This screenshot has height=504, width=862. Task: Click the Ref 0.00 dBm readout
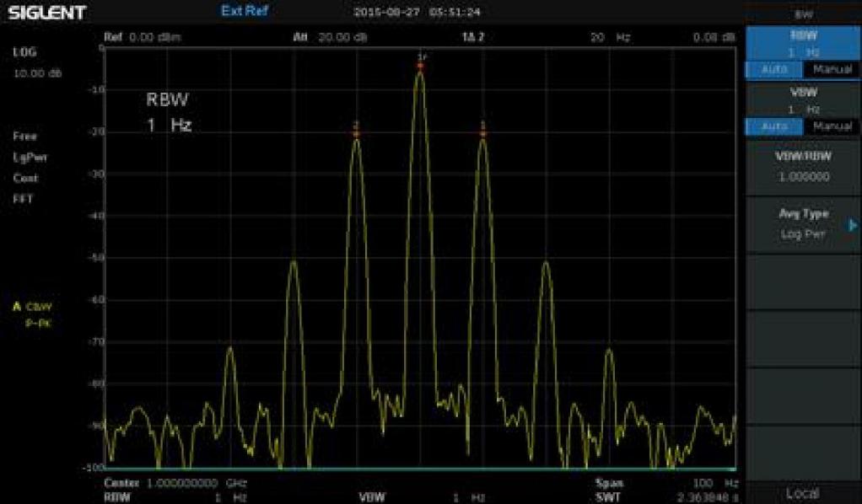143,37
